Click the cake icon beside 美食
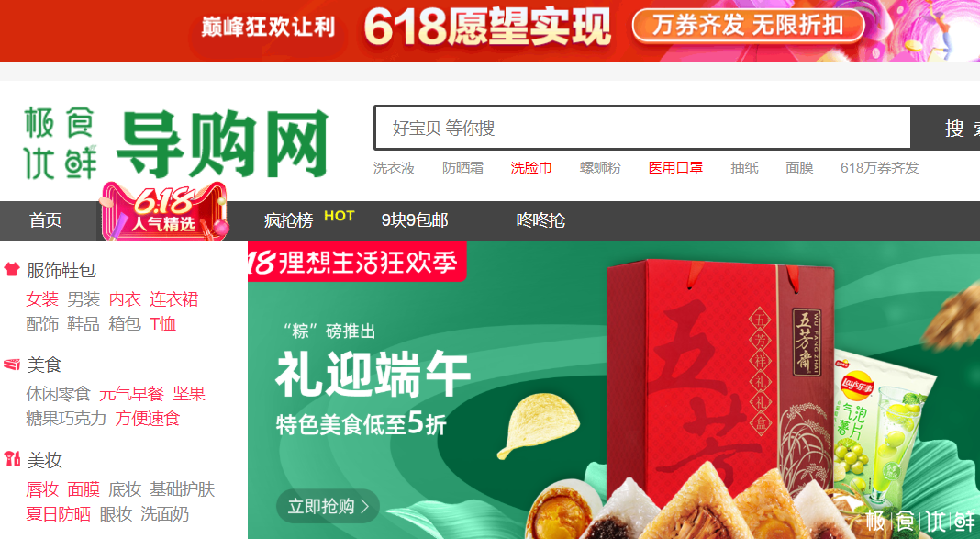This screenshot has height=539, width=980. click(12, 364)
